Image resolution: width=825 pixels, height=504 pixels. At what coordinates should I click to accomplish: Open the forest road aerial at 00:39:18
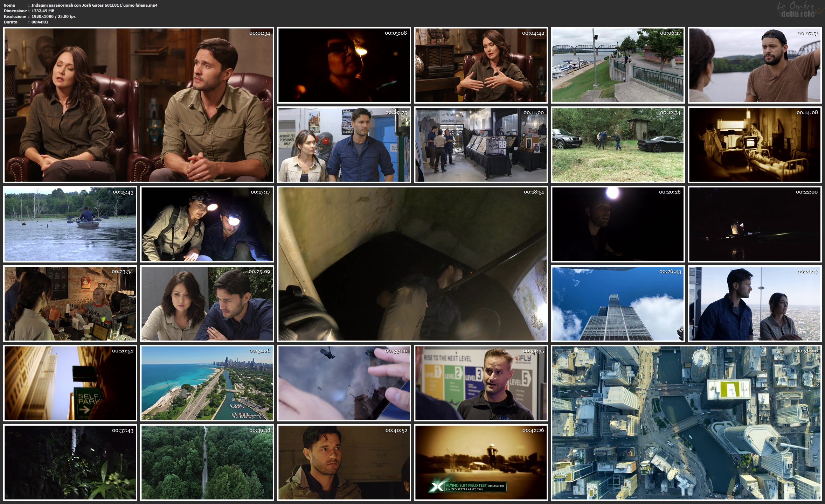207,463
